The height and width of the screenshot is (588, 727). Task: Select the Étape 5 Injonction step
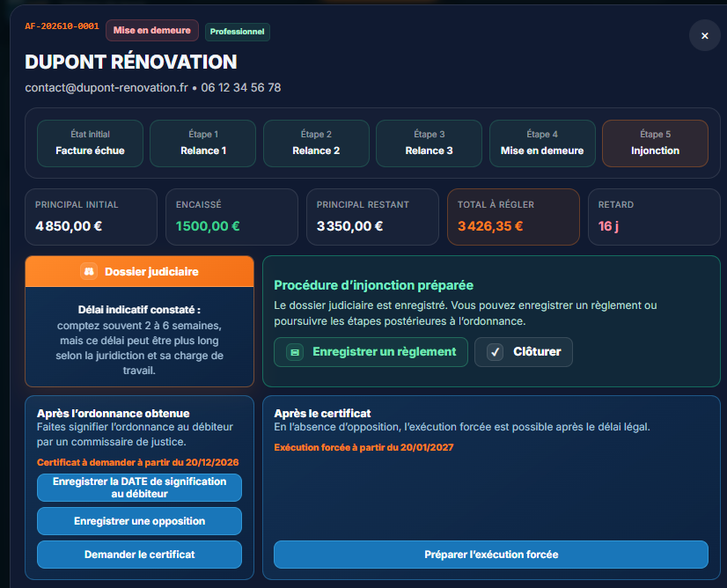pyautogui.click(x=655, y=143)
